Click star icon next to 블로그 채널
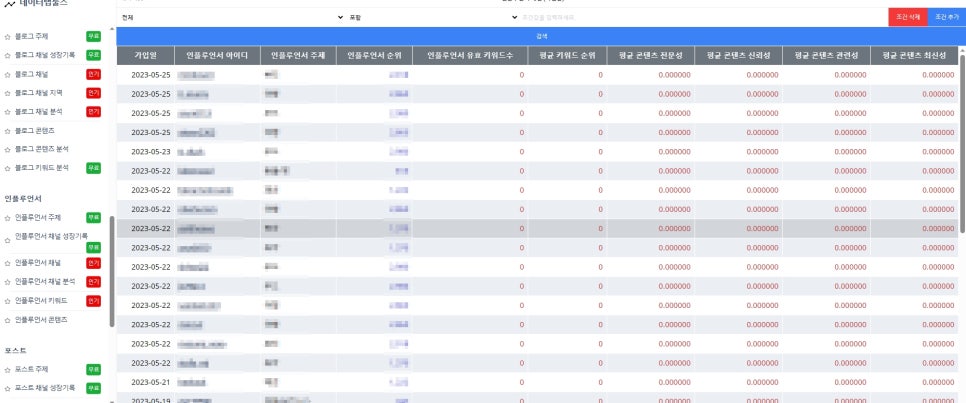 tap(8, 74)
